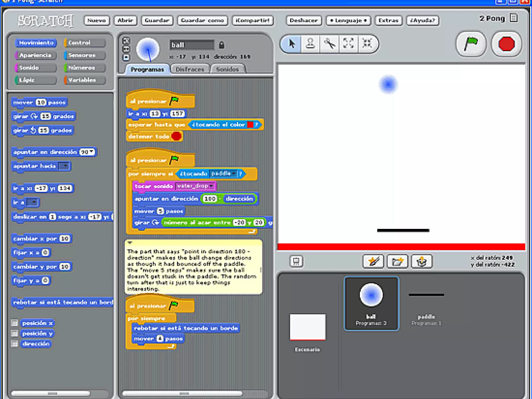Enable the posición y checkbox

tap(15, 333)
